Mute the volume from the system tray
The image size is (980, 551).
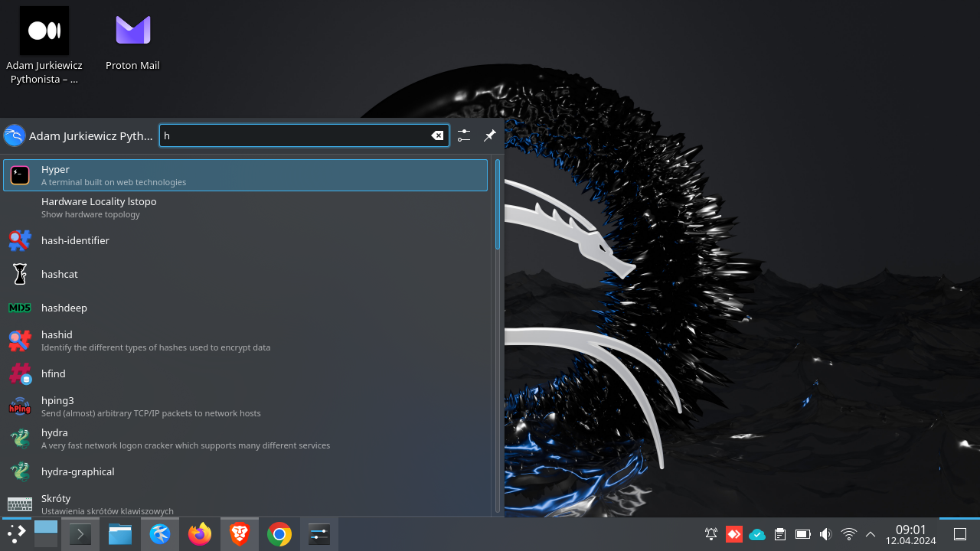(x=825, y=533)
